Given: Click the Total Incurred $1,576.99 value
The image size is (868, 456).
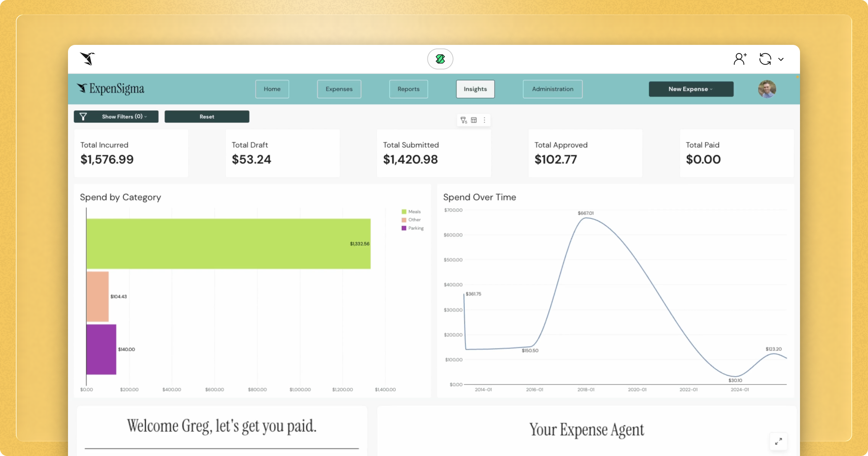Looking at the screenshot, I should click(107, 159).
